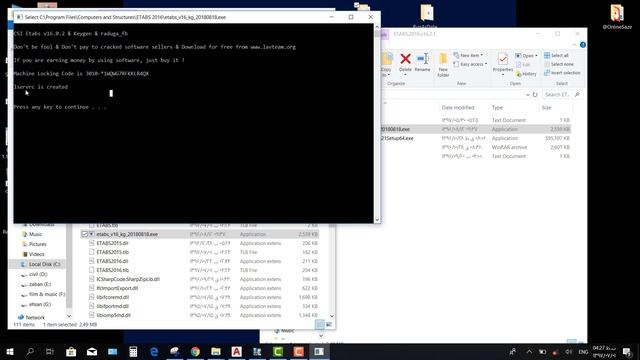640x360 pixels.
Task: Open the New item dropdown
Action: pyautogui.click(x=468, y=55)
